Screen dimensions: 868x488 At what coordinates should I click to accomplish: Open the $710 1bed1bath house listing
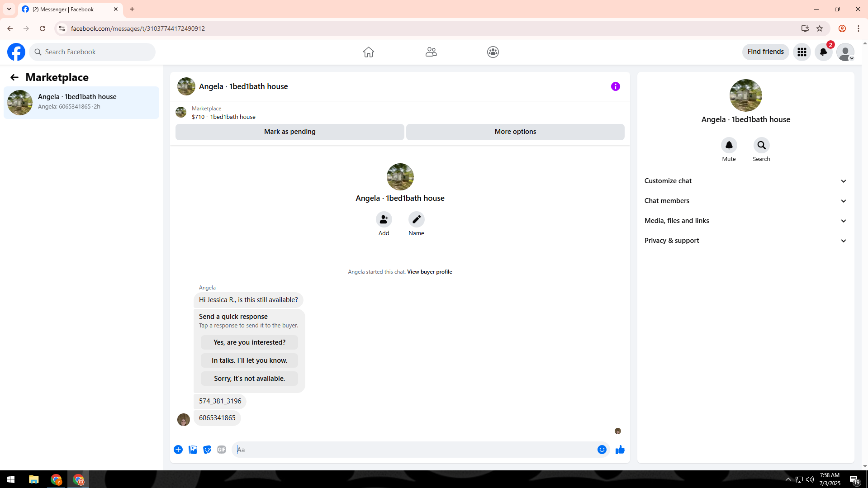(223, 117)
